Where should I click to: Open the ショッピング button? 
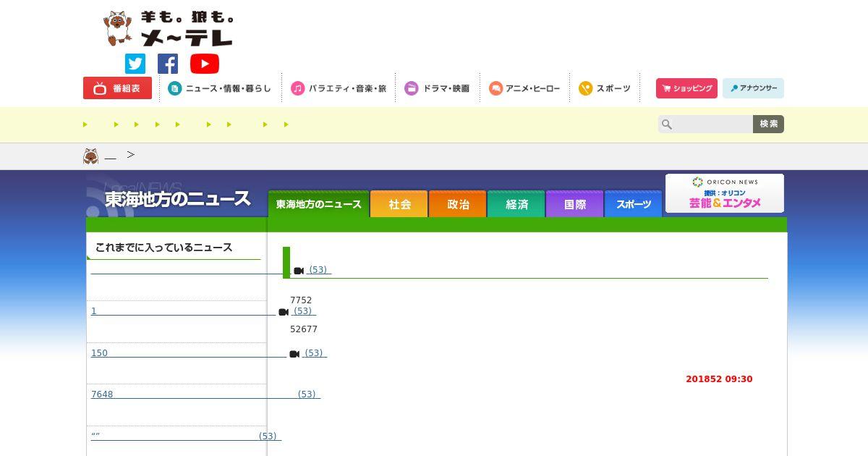coord(686,88)
